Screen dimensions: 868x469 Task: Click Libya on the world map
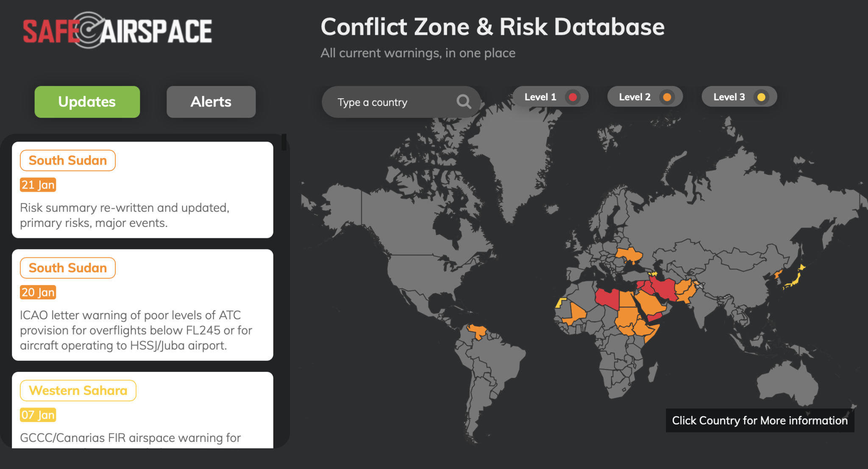pos(607,298)
